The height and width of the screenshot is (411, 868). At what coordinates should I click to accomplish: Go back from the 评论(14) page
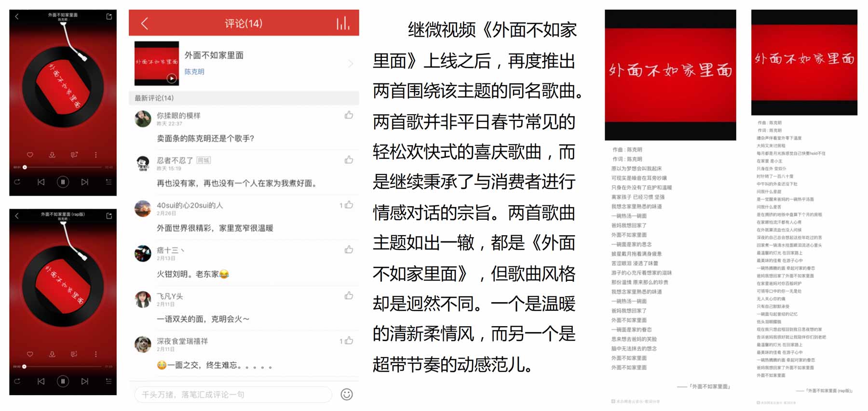(x=144, y=23)
